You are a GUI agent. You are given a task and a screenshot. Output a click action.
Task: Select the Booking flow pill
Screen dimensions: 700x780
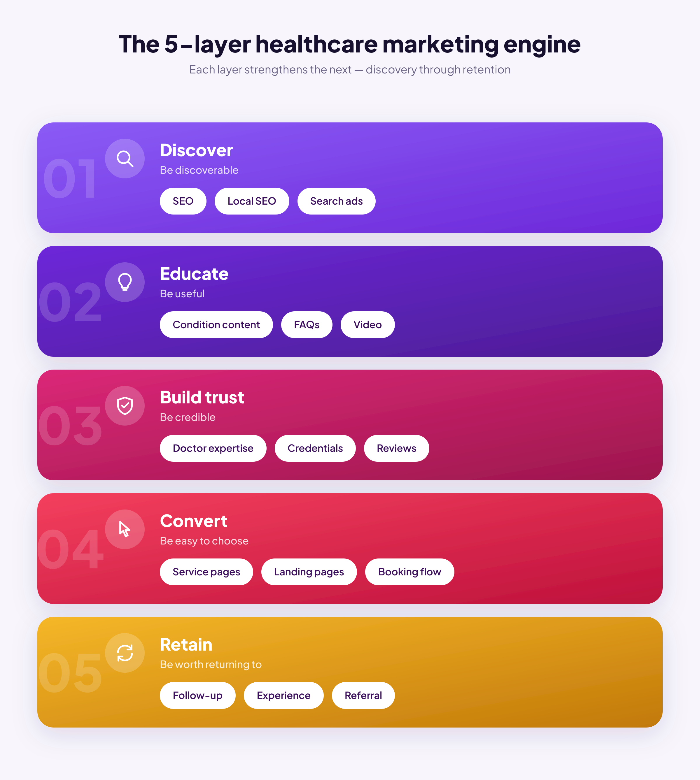click(409, 572)
